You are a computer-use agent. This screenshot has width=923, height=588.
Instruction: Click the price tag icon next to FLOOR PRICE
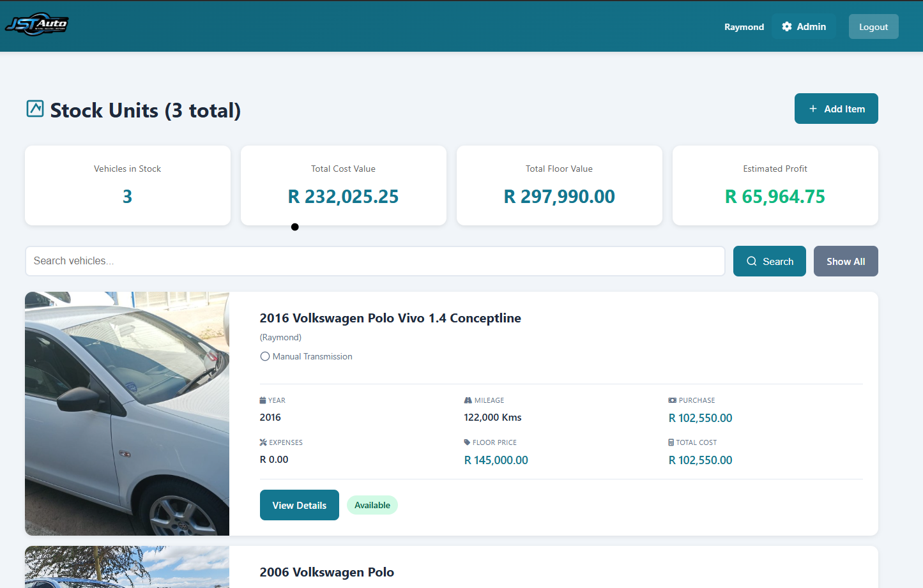468,442
